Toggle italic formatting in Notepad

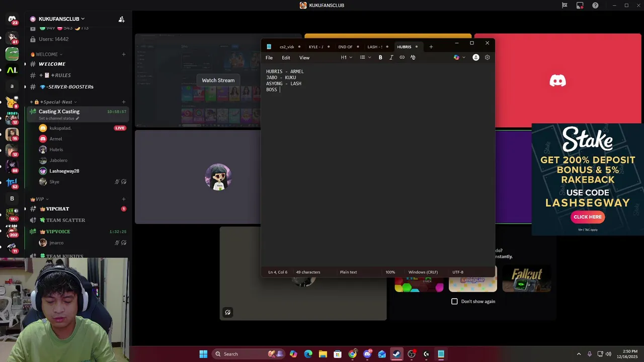(391, 57)
